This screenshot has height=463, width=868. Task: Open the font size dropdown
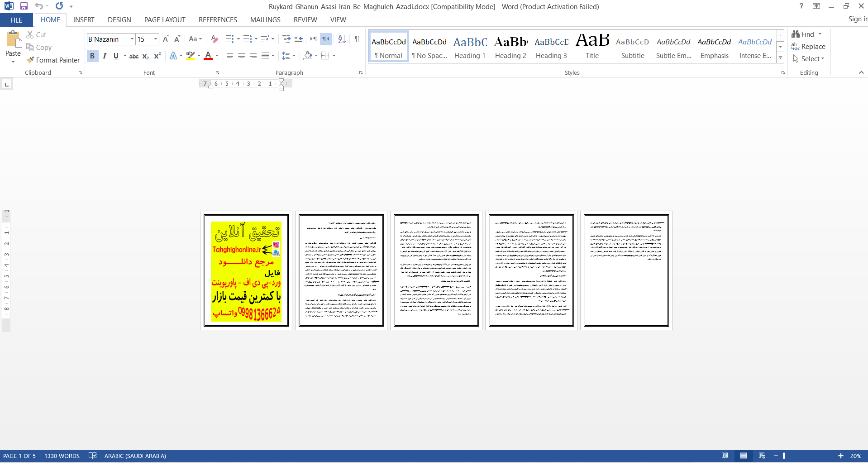(156, 39)
